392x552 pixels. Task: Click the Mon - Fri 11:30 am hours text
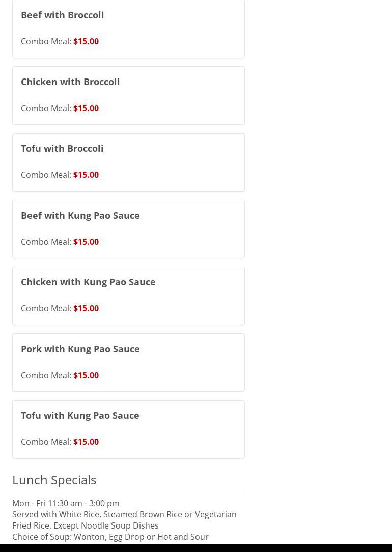[66, 503]
